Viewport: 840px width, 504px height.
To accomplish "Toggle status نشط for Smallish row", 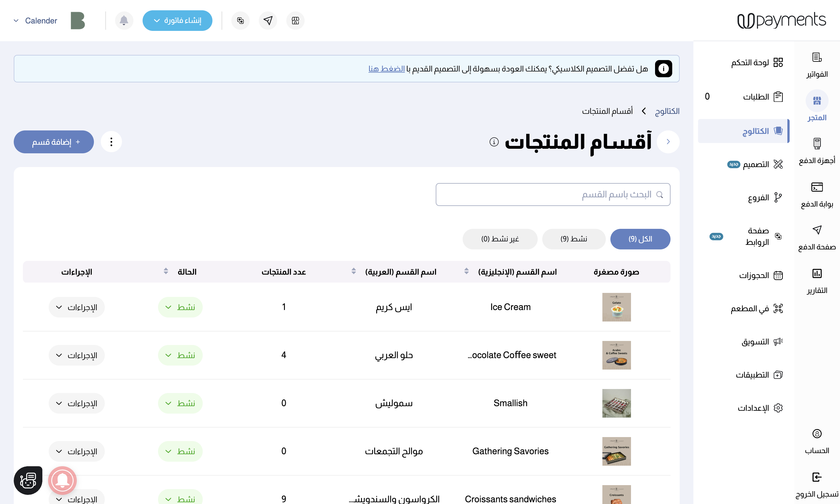I will pos(180,403).
